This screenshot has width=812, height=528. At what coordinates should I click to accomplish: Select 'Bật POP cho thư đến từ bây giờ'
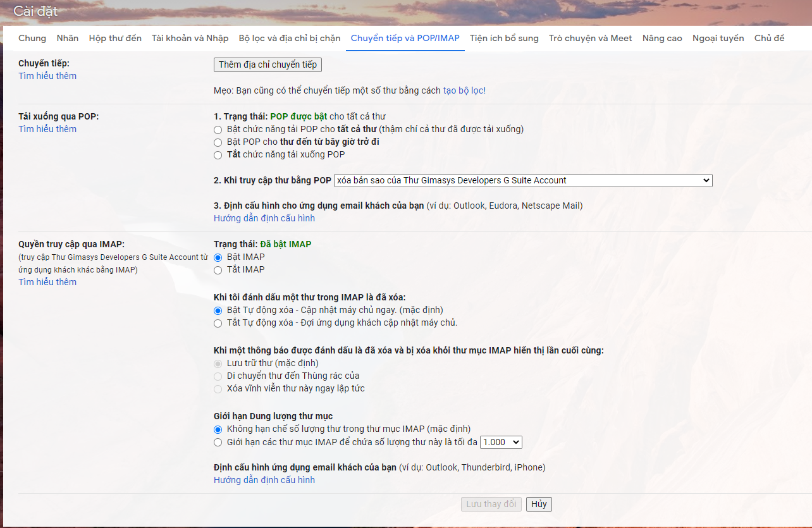(x=218, y=142)
